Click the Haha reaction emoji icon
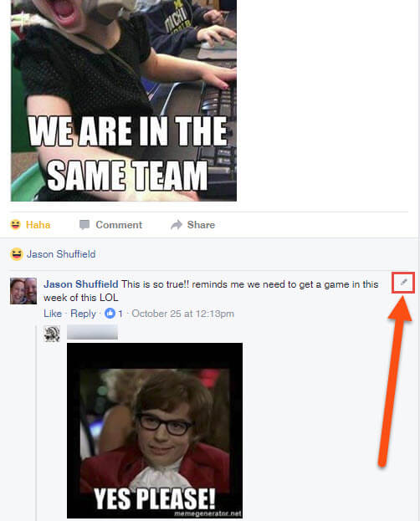 point(15,225)
